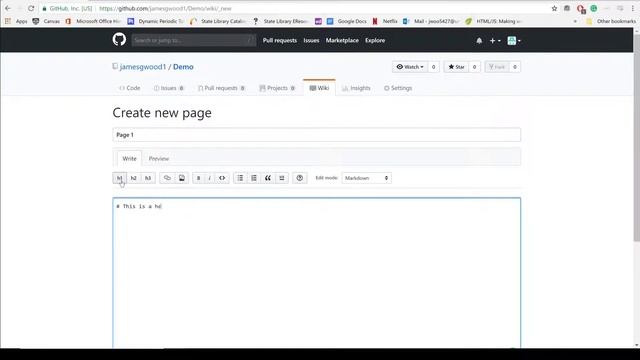Open the repository Issues tab
The width and height of the screenshot is (640, 360).
tap(169, 88)
